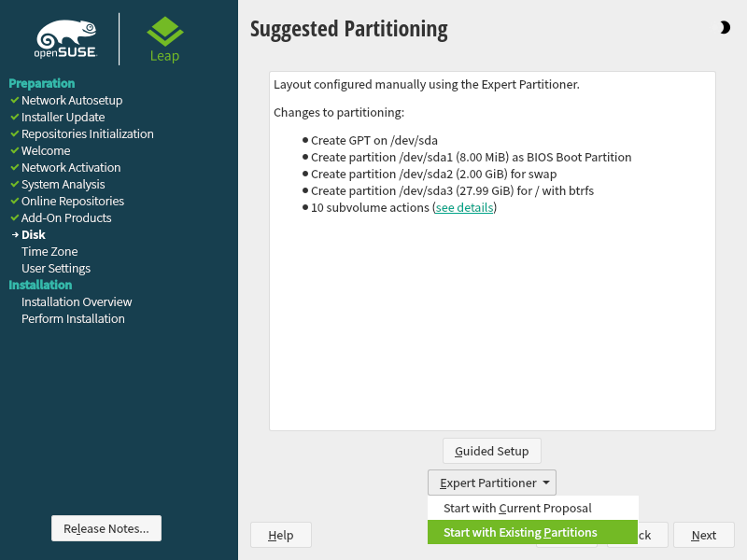The height and width of the screenshot is (560, 747).
Task: Click the green Leap logo icon
Action: [164, 31]
